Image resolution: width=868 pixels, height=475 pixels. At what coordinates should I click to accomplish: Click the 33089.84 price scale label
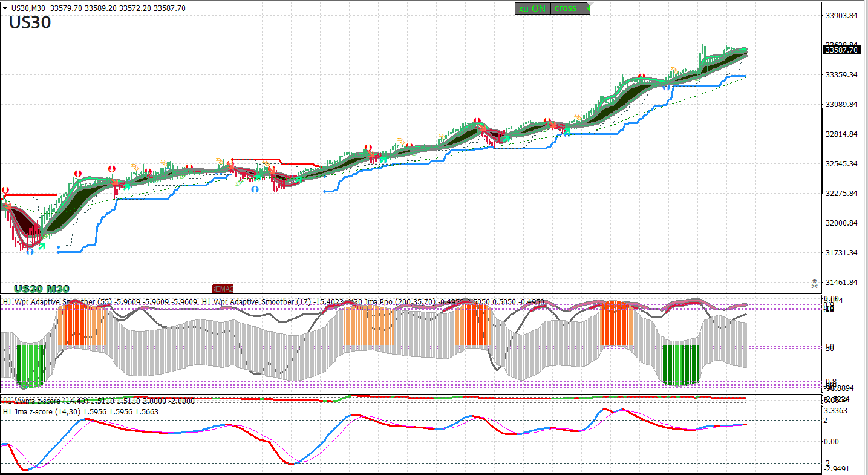841,105
